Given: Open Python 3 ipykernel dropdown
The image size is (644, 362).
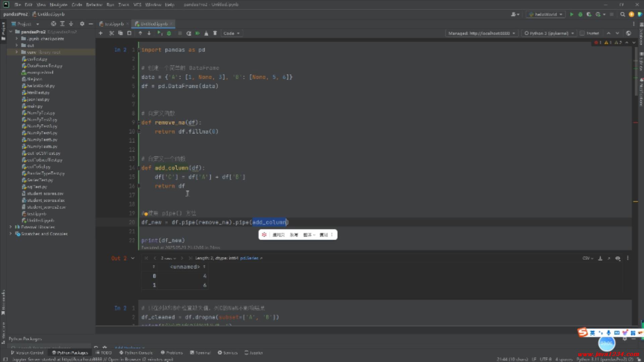Looking at the screenshot, I should click(549, 33).
